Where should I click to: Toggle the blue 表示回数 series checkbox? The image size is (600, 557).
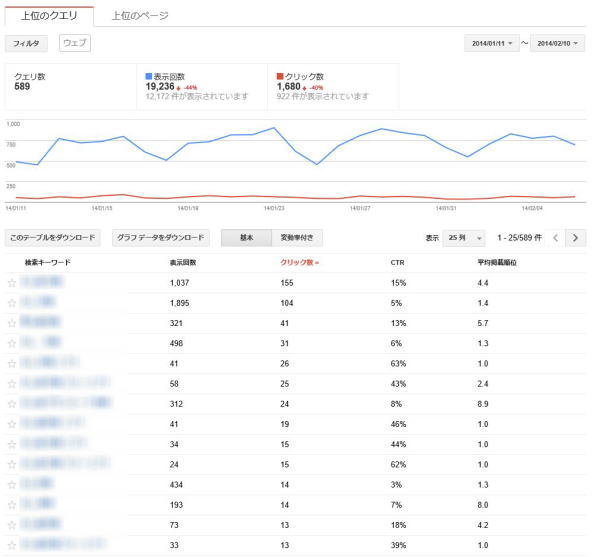point(149,76)
